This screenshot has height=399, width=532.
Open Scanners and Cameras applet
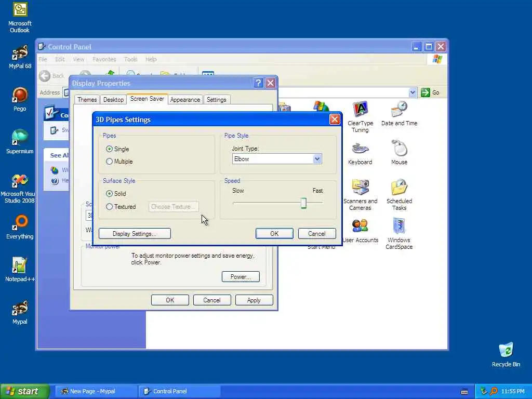[x=361, y=195]
